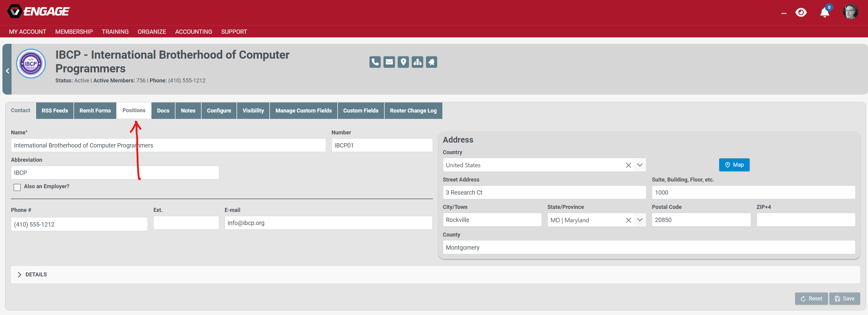Open the Custom Fields tab
The image size is (868, 315).
point(361,111)
